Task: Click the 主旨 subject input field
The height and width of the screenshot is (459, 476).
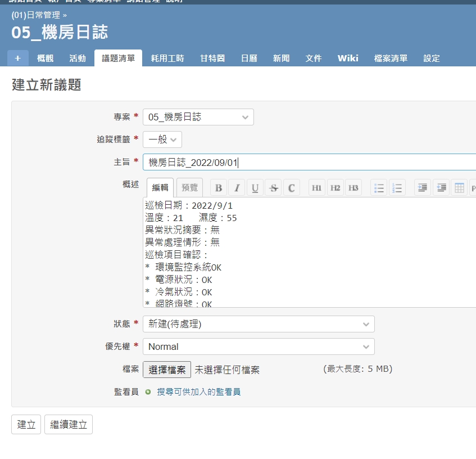Action: tap(309, 163)
